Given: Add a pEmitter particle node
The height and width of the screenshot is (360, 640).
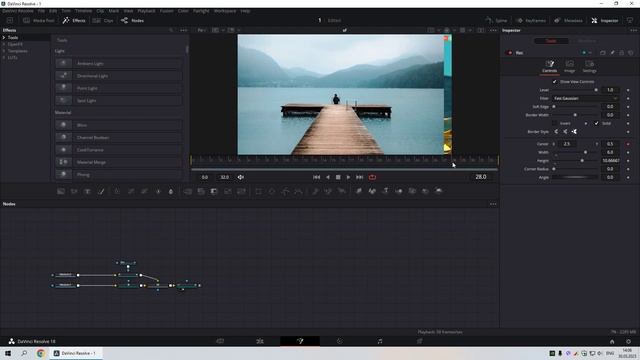Looking at the screenshot, I should (315, 191).
